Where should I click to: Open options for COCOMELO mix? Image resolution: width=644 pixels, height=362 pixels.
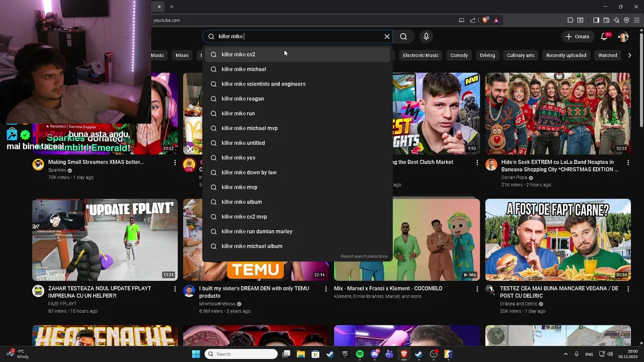click(x=477, y=289)
